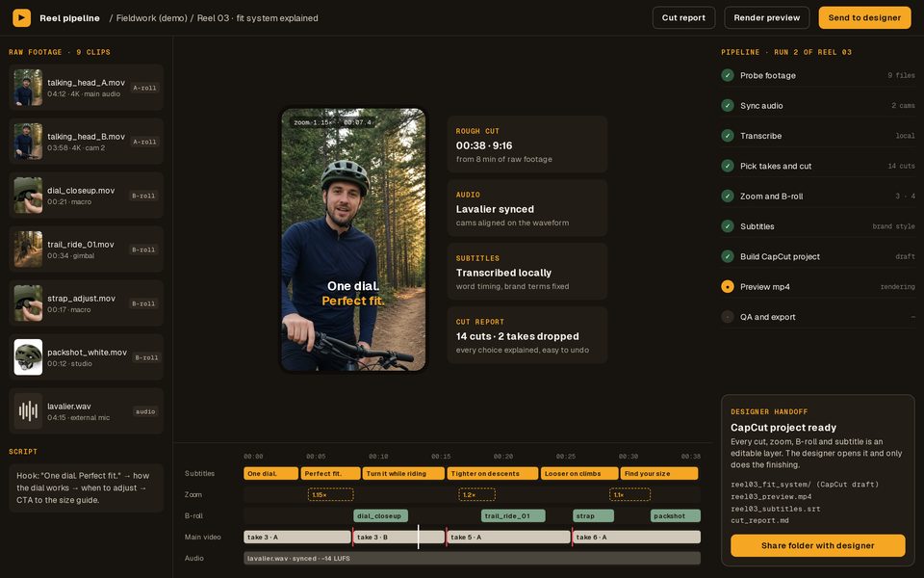Click the Reel pipeline play logo icon
The image size is (924, 578).
pyautogui.click(x=22, y=17)
